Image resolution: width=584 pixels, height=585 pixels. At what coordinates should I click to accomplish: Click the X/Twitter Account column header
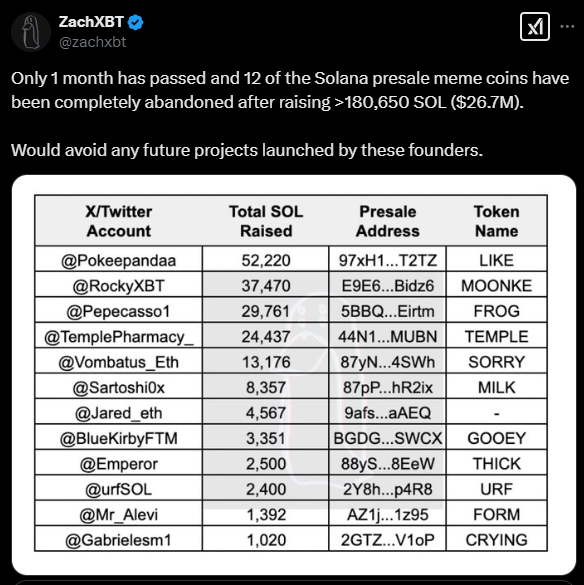pos(119,221)
